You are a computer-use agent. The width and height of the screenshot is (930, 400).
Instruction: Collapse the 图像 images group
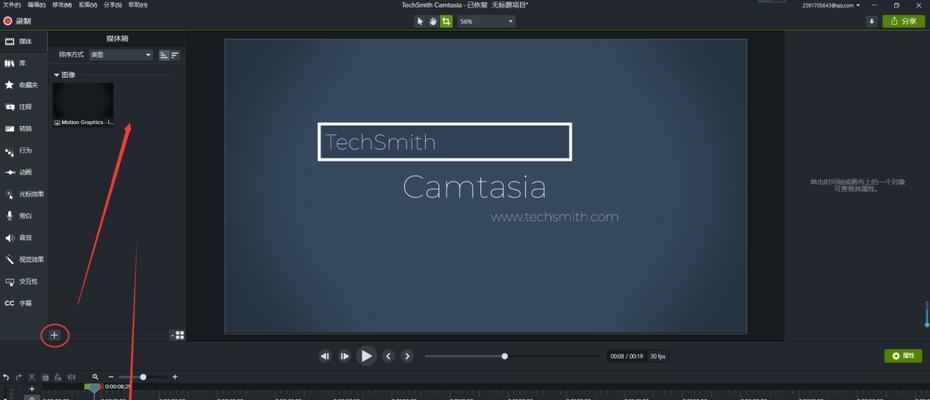[x=56, y=75]
